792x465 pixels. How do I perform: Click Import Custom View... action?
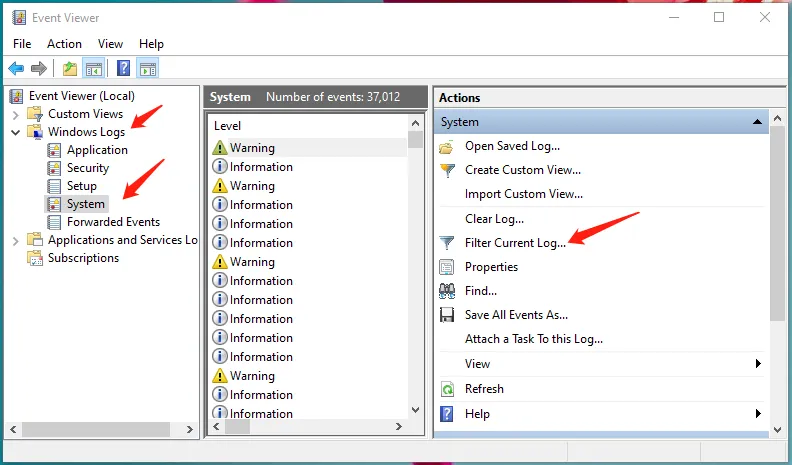coord(524,194)
